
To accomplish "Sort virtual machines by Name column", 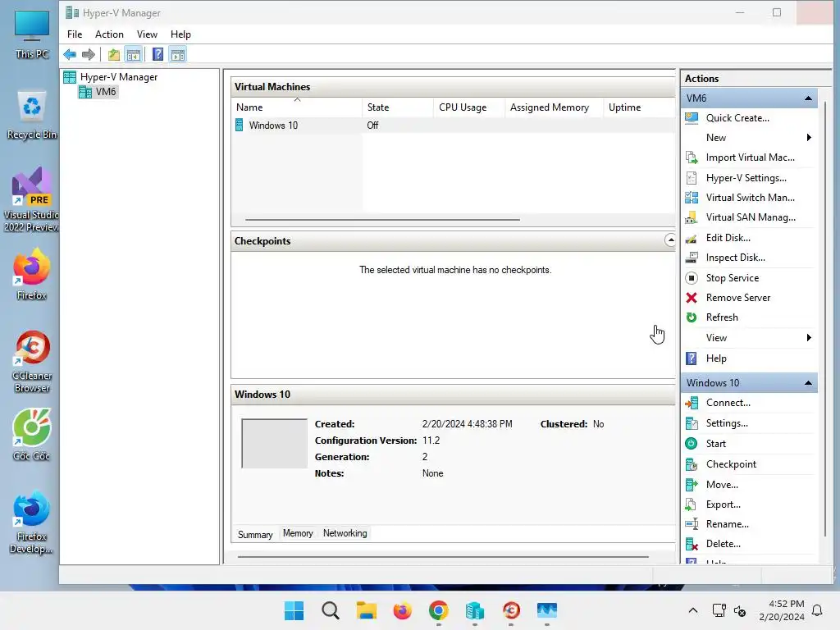I will tap(297, 107).
